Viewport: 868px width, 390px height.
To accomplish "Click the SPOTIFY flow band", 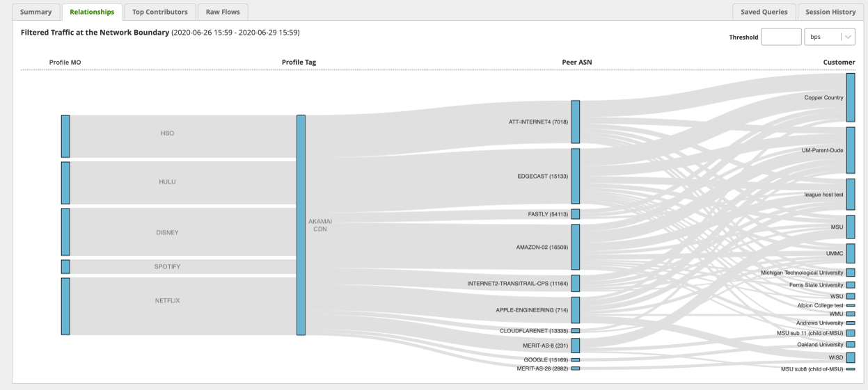I will [167, 266].
